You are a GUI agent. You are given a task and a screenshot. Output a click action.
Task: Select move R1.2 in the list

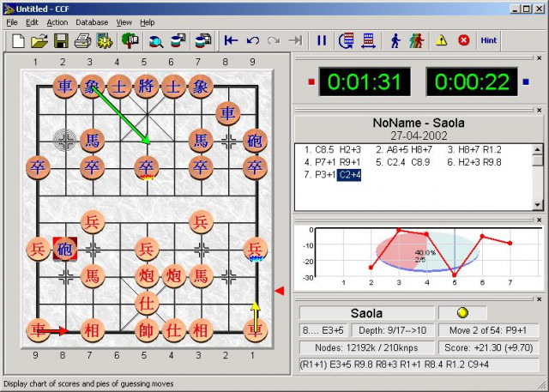(492, 150)
